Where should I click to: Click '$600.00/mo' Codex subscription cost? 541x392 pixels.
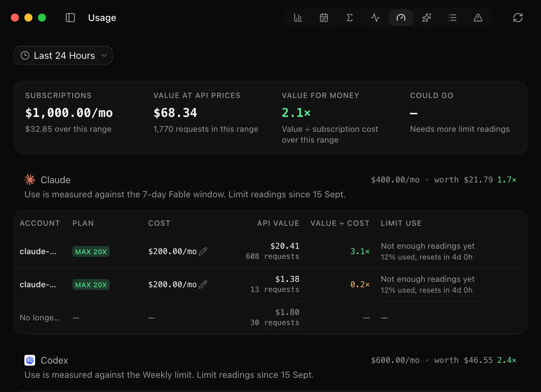395,360
